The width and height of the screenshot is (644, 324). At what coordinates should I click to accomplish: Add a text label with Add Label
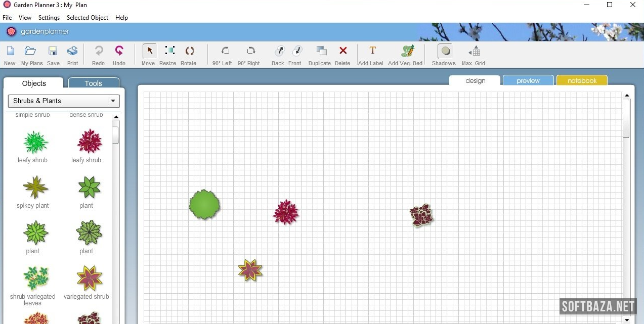click(x=372, y=51)
